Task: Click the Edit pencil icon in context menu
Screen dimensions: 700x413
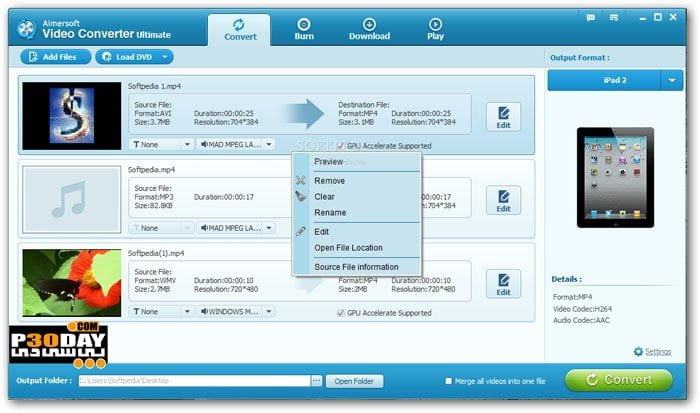Action: coord(300,231)
